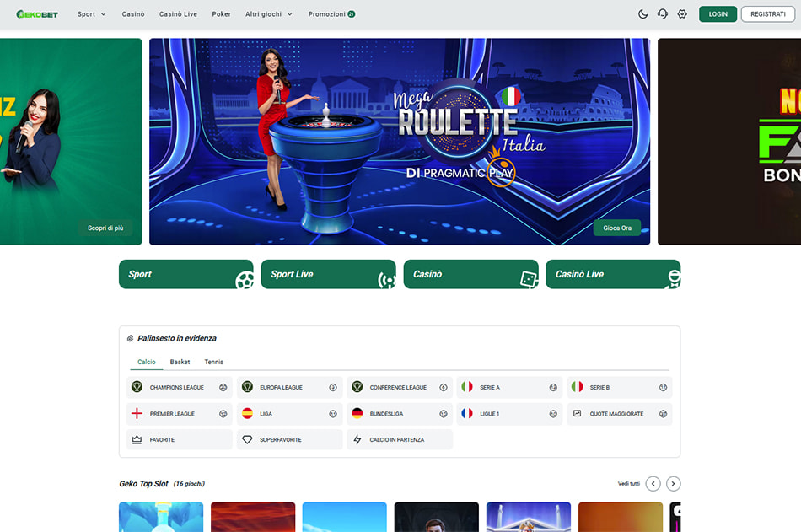
Task: Click the Bundesliga German flag icon
Action: [x=357, y=413]
